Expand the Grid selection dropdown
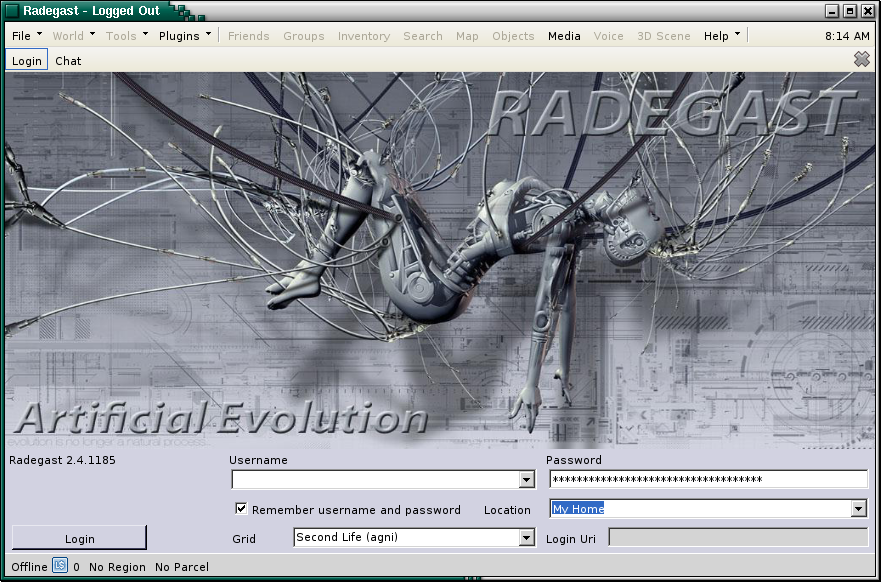Image resolution: width=881 pixels, height=582 pixels. click(526, 538)
